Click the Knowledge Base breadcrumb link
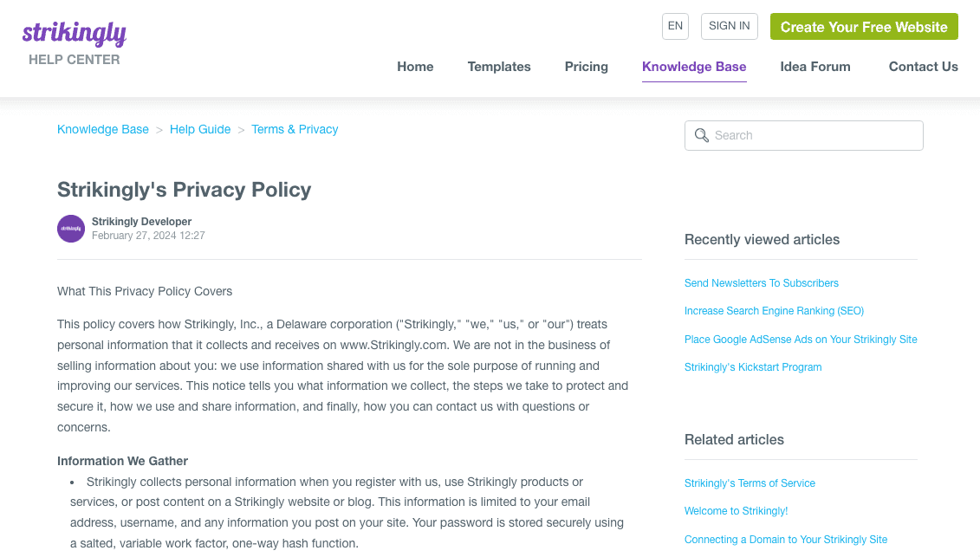The height and width of the screenshot is (557, 980). point(103,129)
